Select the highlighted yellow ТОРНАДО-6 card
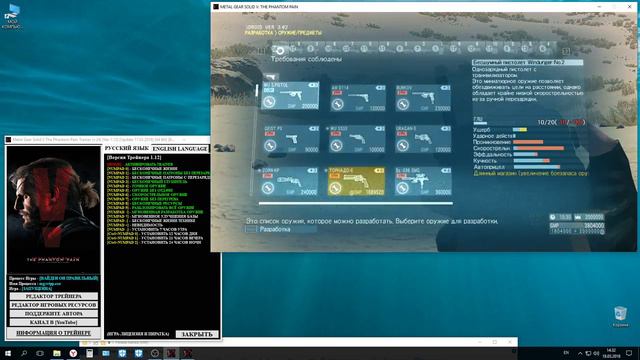 pos(356,181)
